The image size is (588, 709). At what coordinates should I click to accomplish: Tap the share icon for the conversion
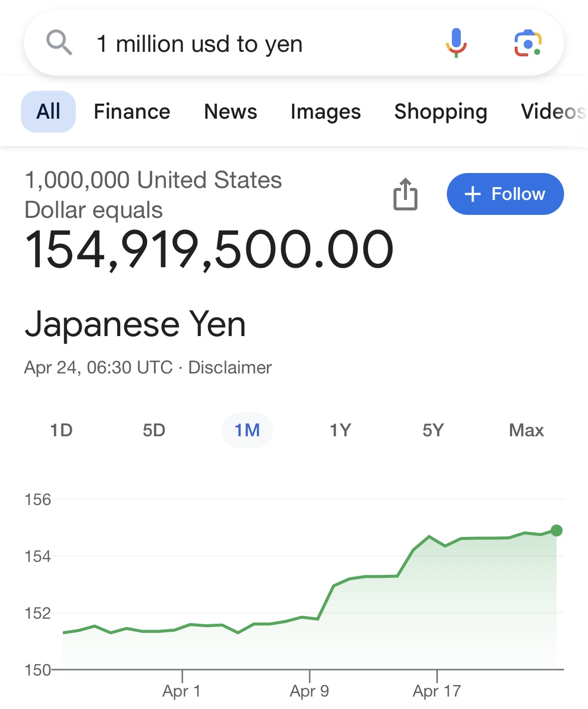point(405,194)
